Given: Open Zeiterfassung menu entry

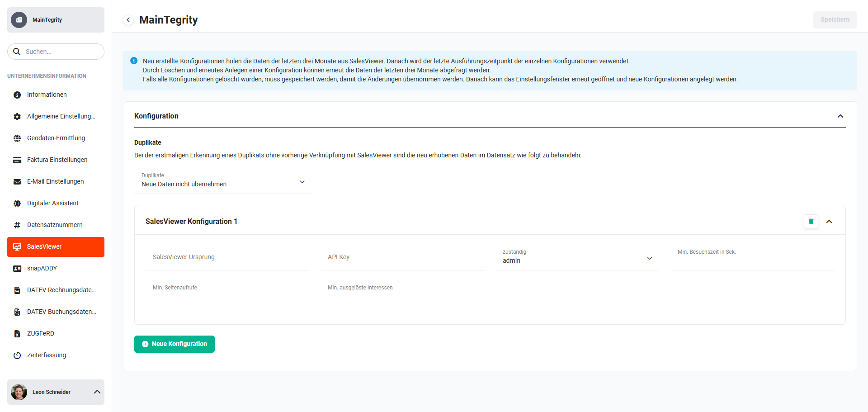Looking at the screenshot, I should coord(56,355).
